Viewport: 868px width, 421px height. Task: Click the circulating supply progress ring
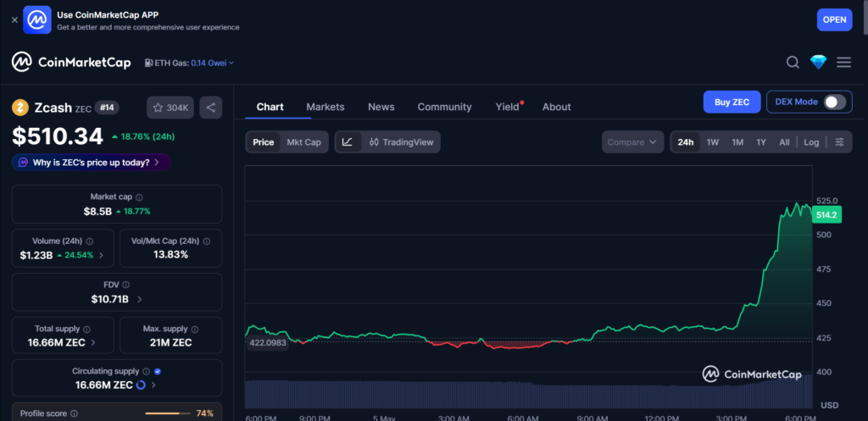point(141,385)
